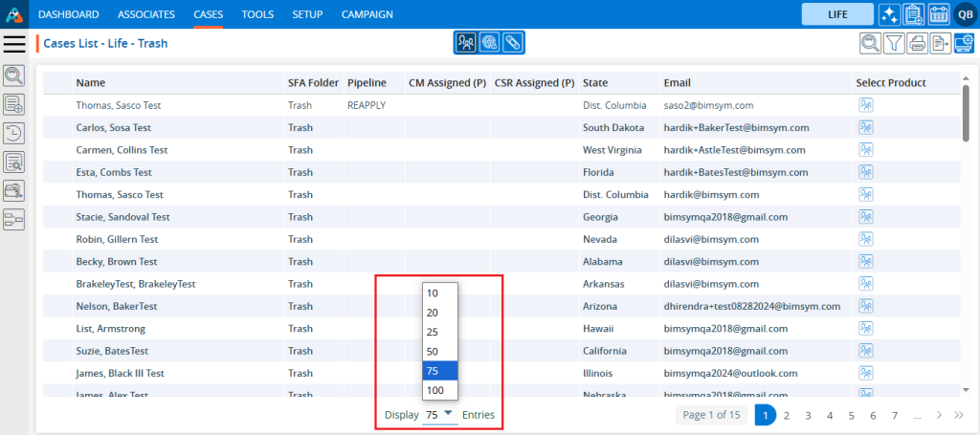Viewport: 980px width, 435px height.
Task: Open the hamburger menu icon
Action: tap(14, 44)
